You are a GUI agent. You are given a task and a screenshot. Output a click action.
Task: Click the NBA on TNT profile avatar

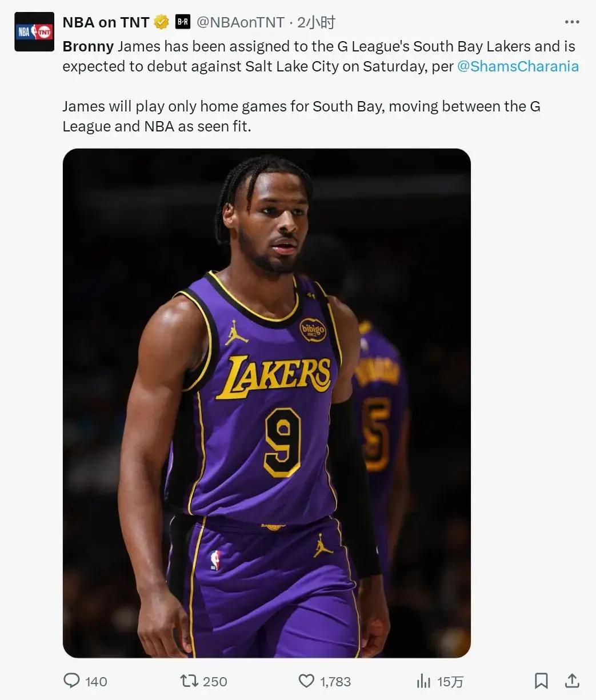click(34, 31)
